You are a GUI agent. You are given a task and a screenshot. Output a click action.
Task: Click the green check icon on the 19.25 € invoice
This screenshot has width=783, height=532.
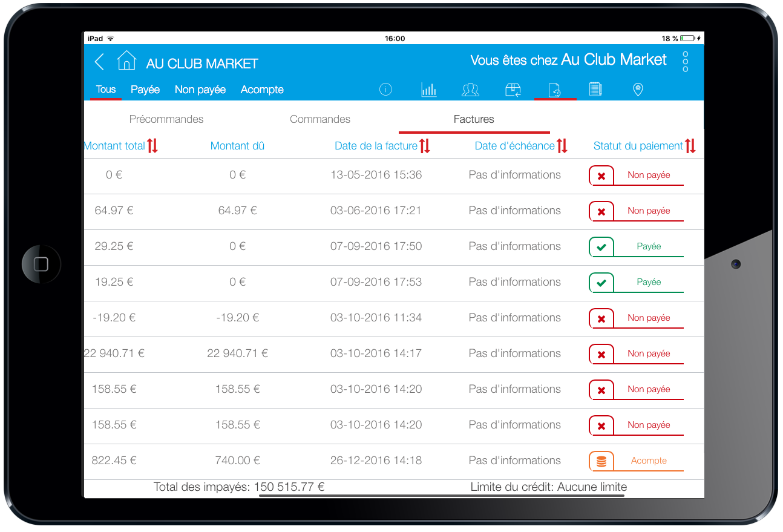click(x=601, y=283)
